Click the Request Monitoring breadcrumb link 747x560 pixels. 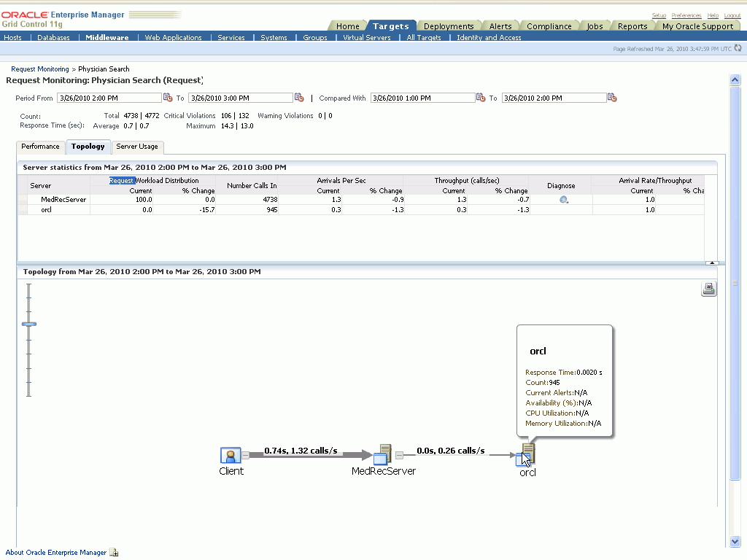coord(40,69)
